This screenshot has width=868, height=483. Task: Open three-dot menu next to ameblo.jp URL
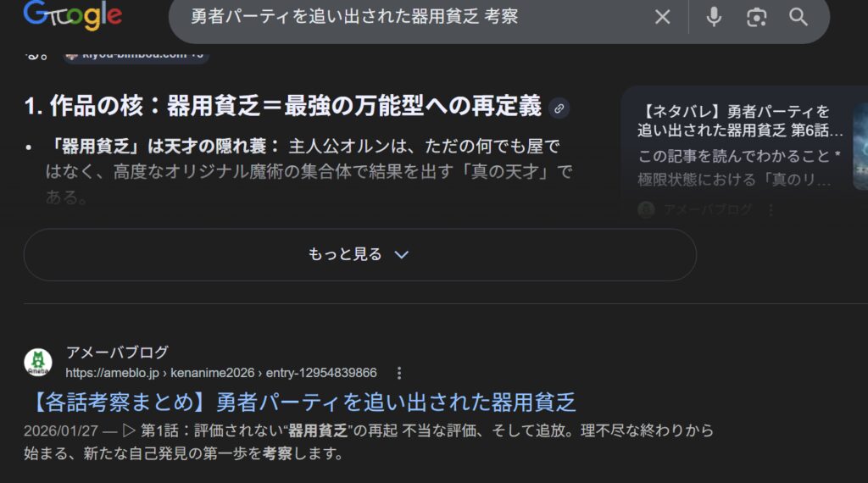pyautogui.click(x=398, y=374)
